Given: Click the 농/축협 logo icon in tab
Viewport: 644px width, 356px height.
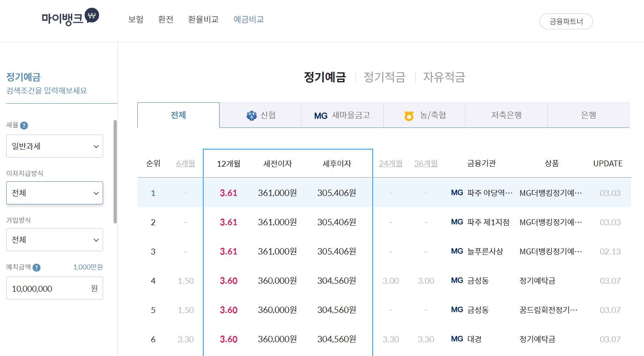Looking at the screenshot, I should point(409,116).
